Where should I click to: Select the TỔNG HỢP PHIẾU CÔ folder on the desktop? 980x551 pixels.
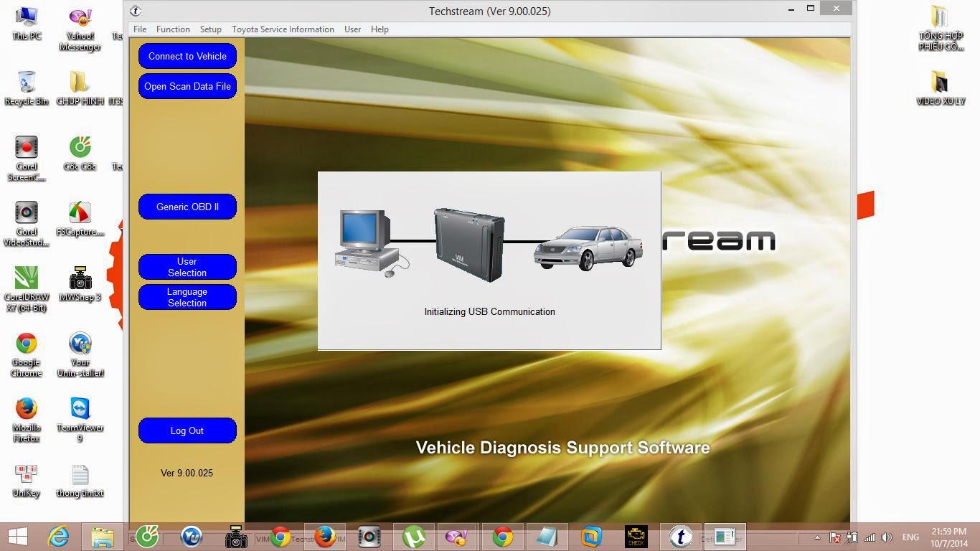(941, 29)
